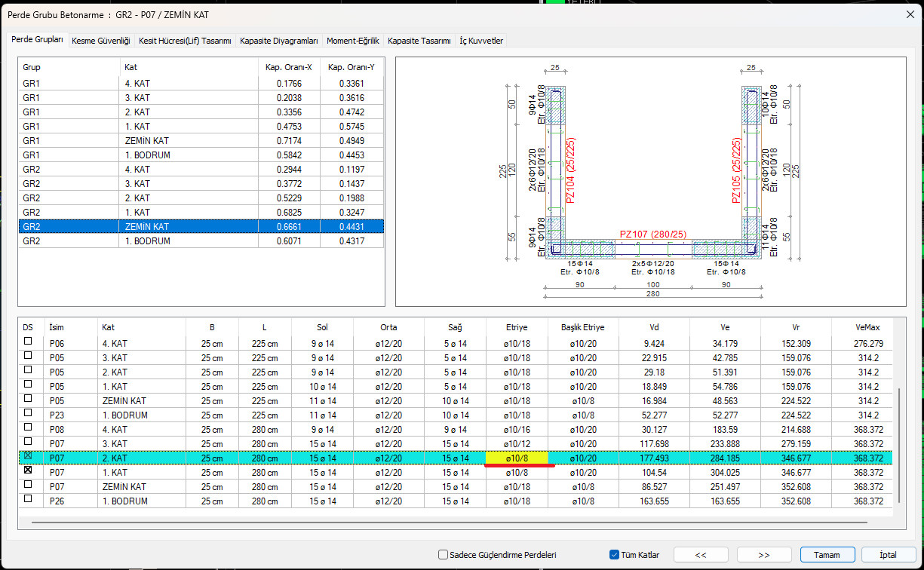Viewport: 924px width, 570px height.
Task: Tick DS checkbox for P06 4. KAT
Action: [29, 342]
